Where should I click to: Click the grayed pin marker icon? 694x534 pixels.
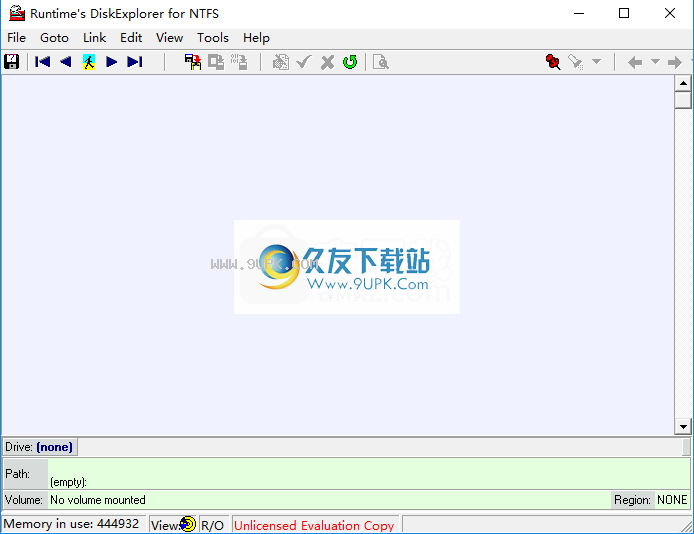coord(576,62)
